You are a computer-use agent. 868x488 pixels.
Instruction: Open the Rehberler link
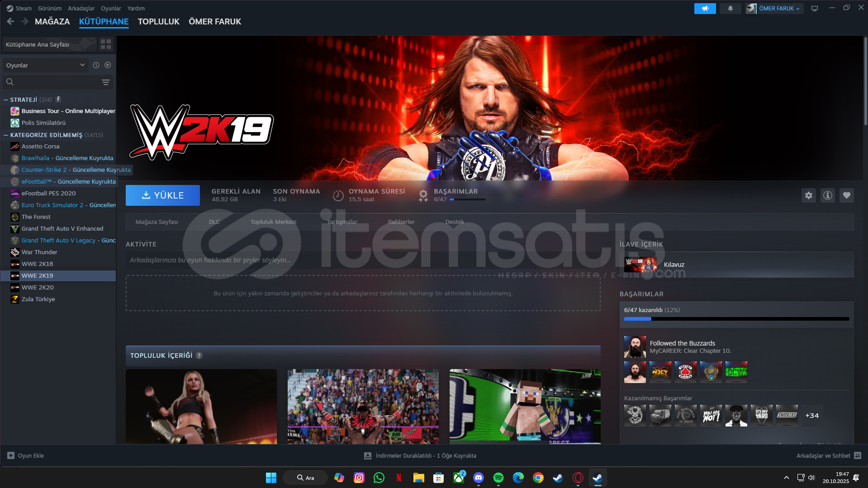tap(401, 222)
